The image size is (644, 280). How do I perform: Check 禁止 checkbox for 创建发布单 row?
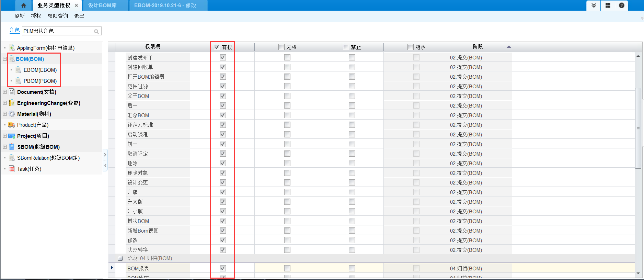[x=352, y=58]
